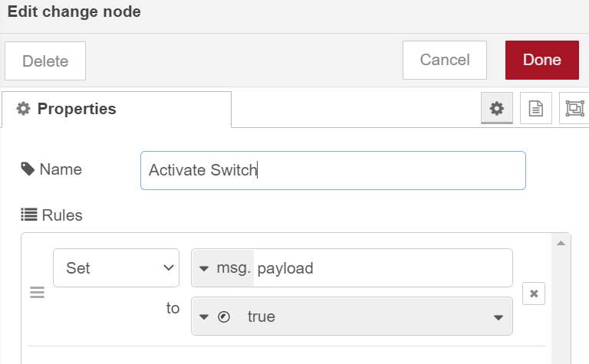This screenshot has width=589, height=364.
Task: Open the Set action dropdown
Action: [x=116, y=268]
